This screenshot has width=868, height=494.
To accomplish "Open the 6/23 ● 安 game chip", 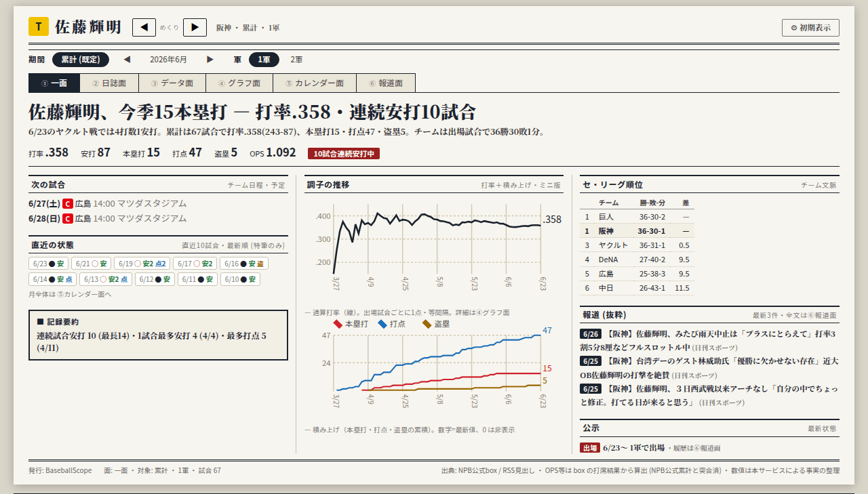I will click(x=49, y=264).
